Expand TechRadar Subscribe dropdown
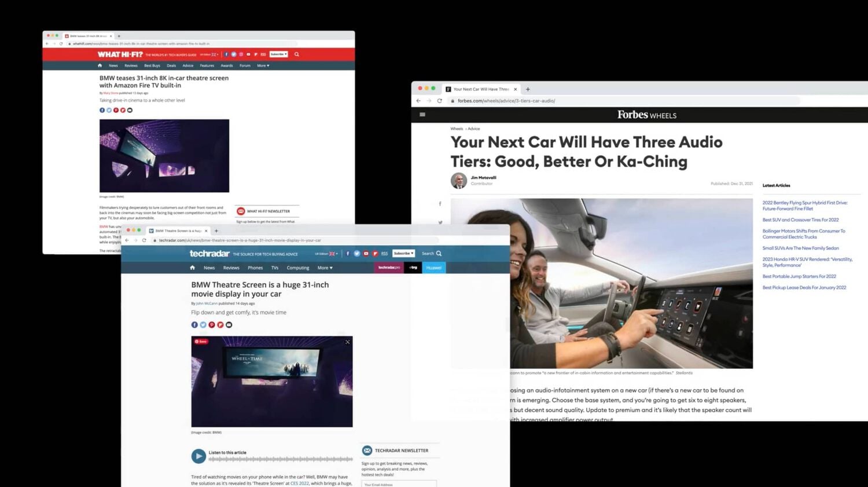Image resolution: width=868 pixels, height=487 pixels. pyautogui.click(x=403, y=253)
